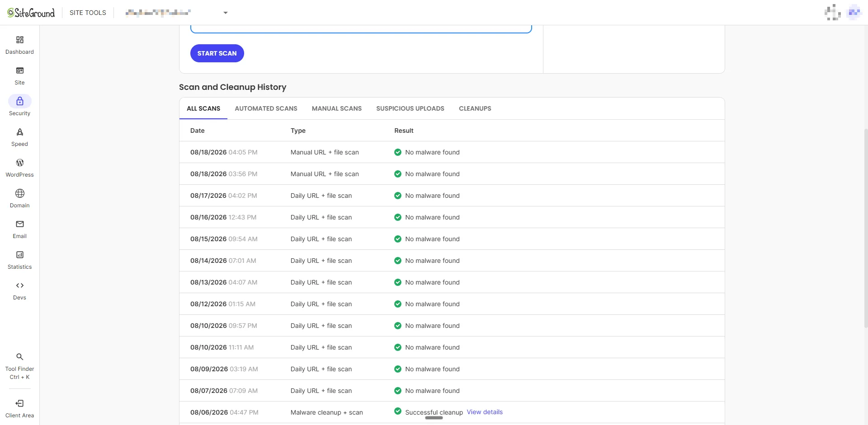The width and height of the screenshot is (868, 425).
Task: Open the Email envelope icon
Action: pyautogui.click(x=20, y=224)
